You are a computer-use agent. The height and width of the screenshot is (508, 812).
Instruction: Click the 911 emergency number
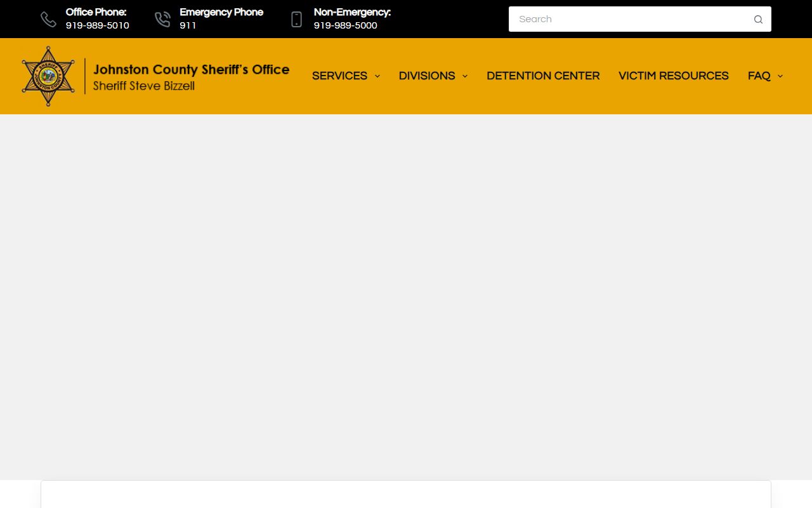[x=188, y=26]
